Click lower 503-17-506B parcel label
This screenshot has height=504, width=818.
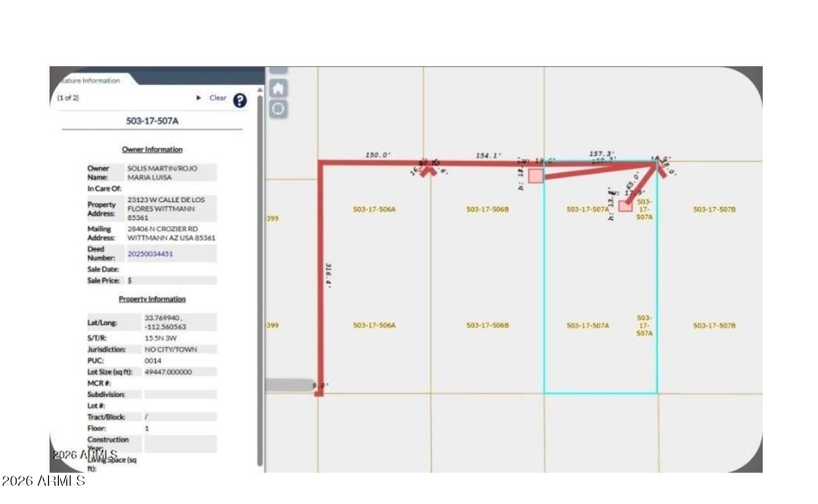click(487, 325)
